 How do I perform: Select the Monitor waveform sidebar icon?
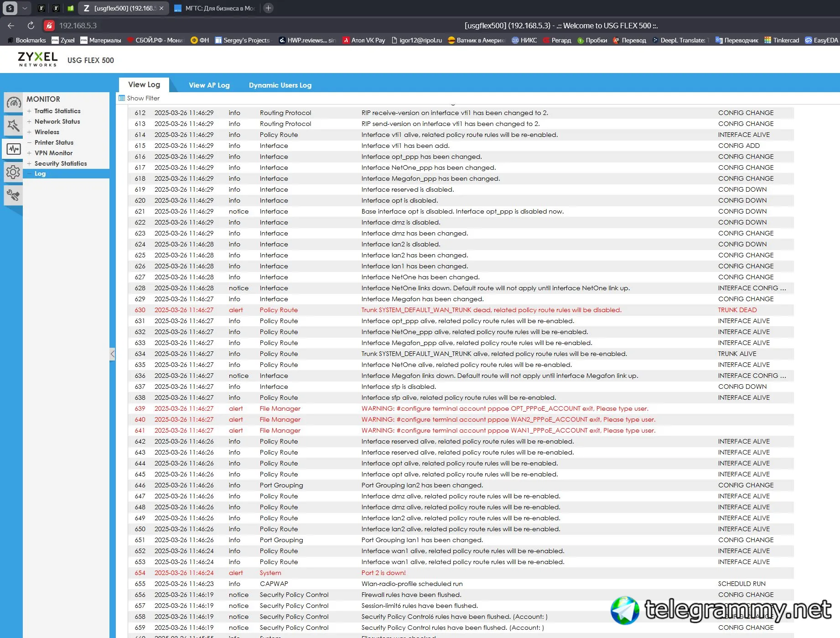[13, 149]
